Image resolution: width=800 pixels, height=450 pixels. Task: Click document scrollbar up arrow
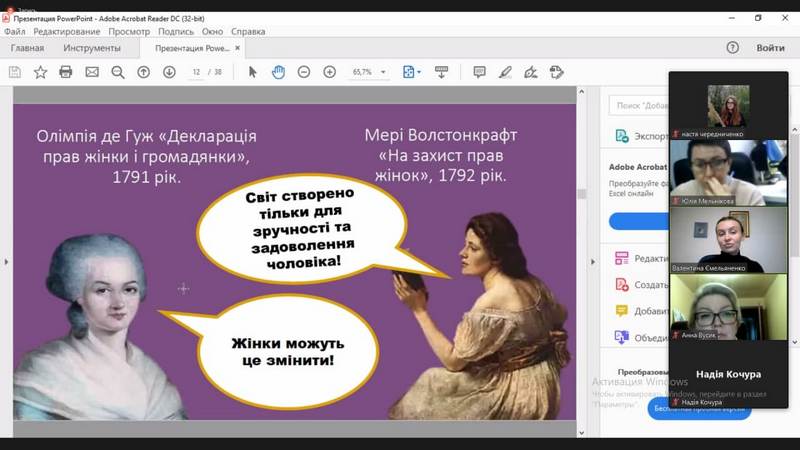click(581, 91)
